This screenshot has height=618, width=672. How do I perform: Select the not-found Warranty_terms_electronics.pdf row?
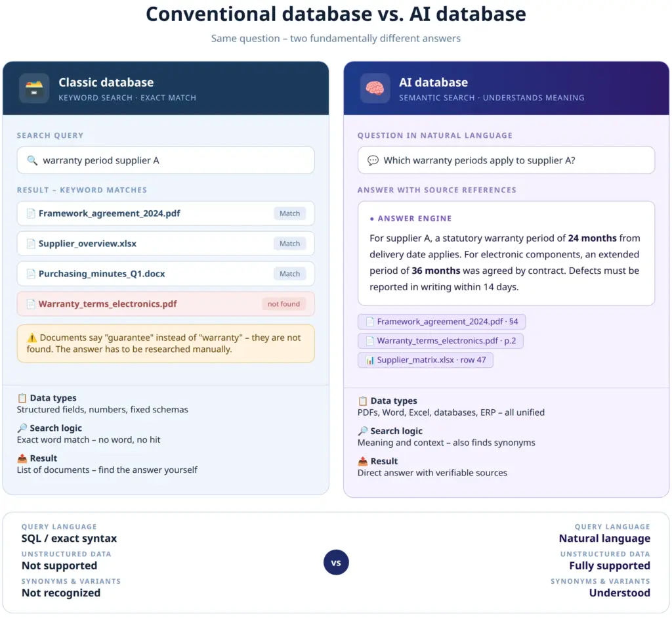pyautogui.click(x=166, y=304)
